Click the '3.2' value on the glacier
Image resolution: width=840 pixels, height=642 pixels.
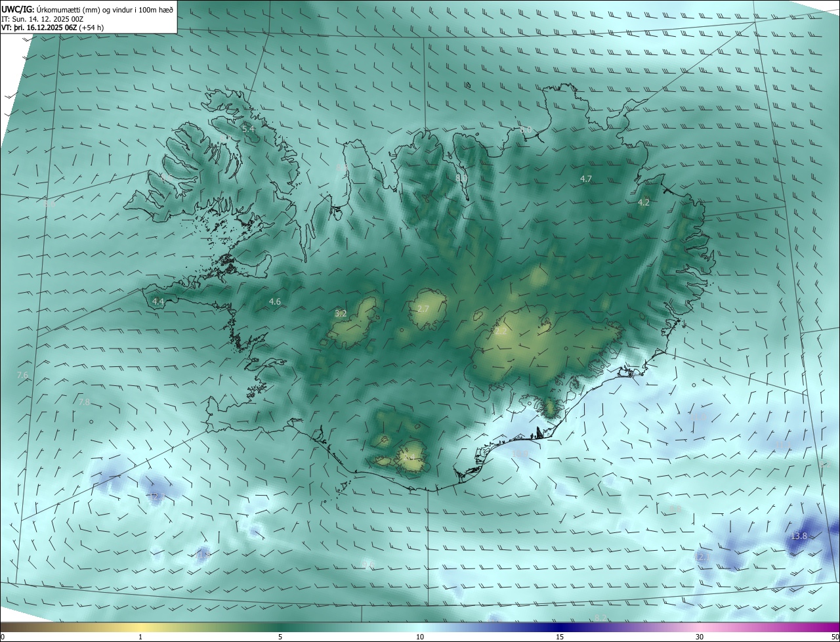pos(341,314)
